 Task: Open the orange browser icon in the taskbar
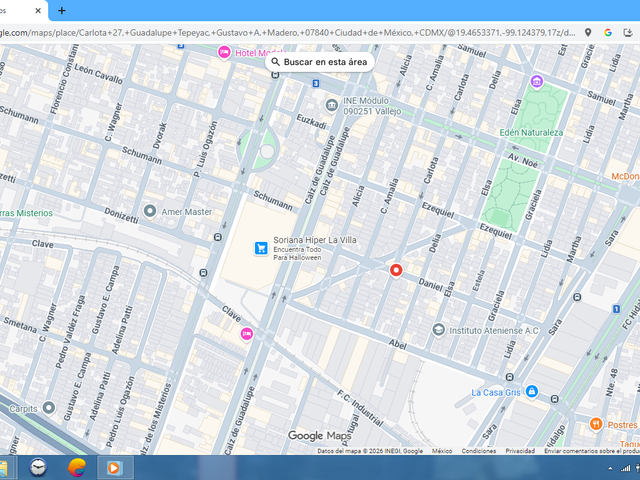point(76,467)
